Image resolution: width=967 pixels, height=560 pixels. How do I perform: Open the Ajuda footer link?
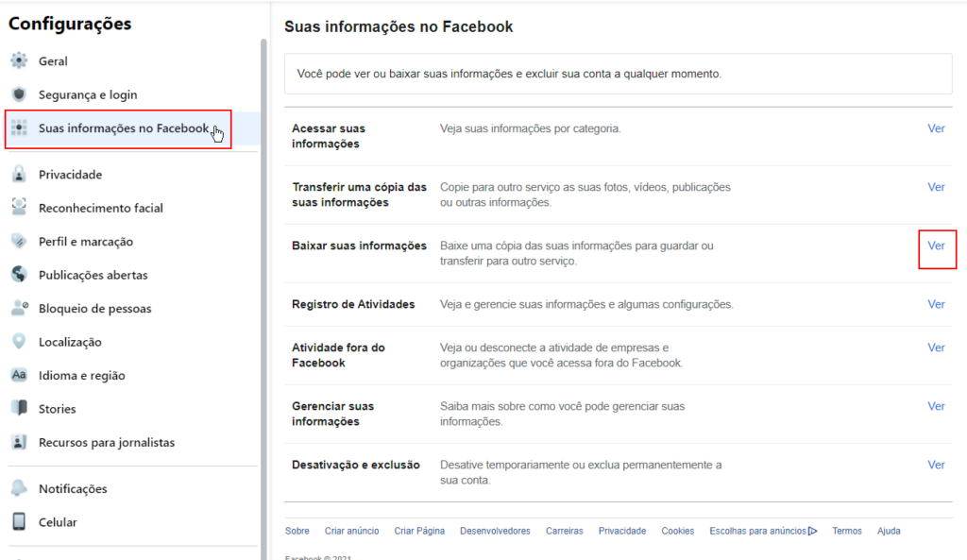point(889,531)
